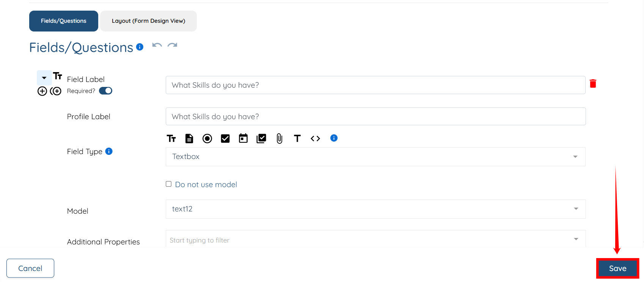Click the single checkbox field type icon
Screen dimensions: 644x282
point(225,139)
